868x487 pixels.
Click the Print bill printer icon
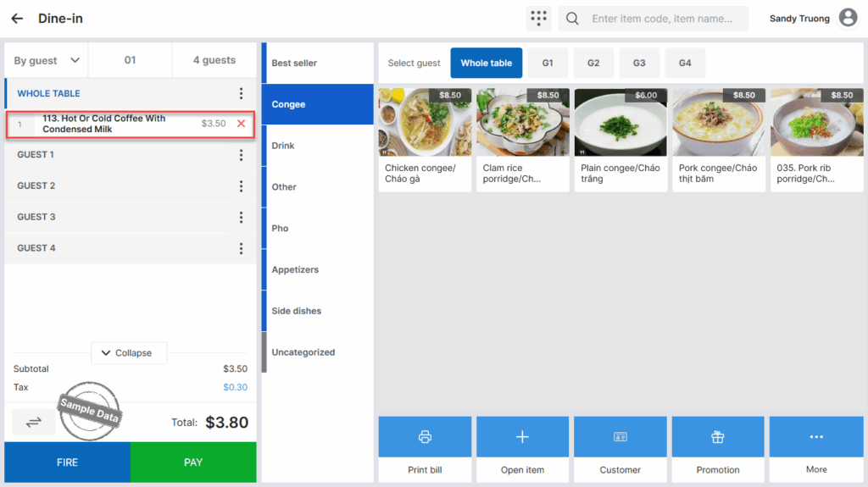pyautogui.click(x=425, y=437)
